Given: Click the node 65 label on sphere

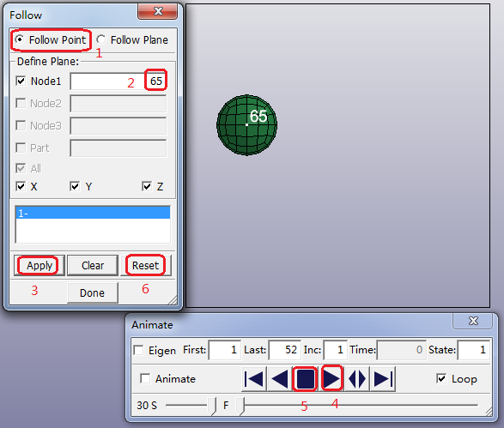Looking at the screenshot, I should (x=258, y=116).
